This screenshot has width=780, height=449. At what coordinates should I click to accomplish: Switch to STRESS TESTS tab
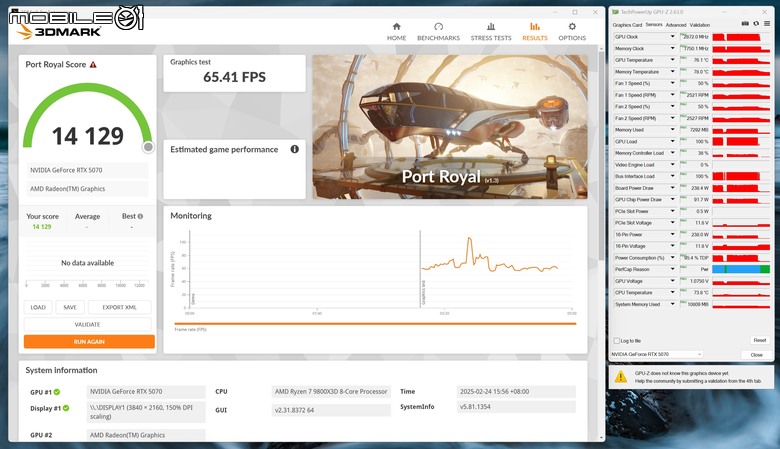(491, 31)
